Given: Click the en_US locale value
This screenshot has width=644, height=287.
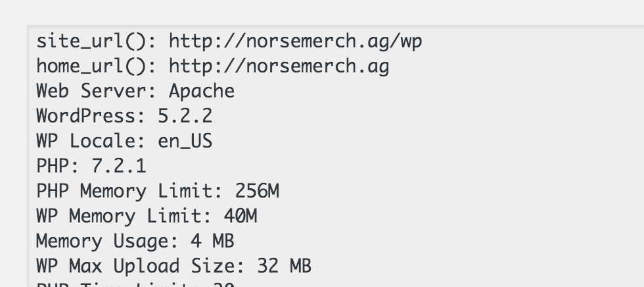Looking at the screenshot, I should [x=185, y=141].
